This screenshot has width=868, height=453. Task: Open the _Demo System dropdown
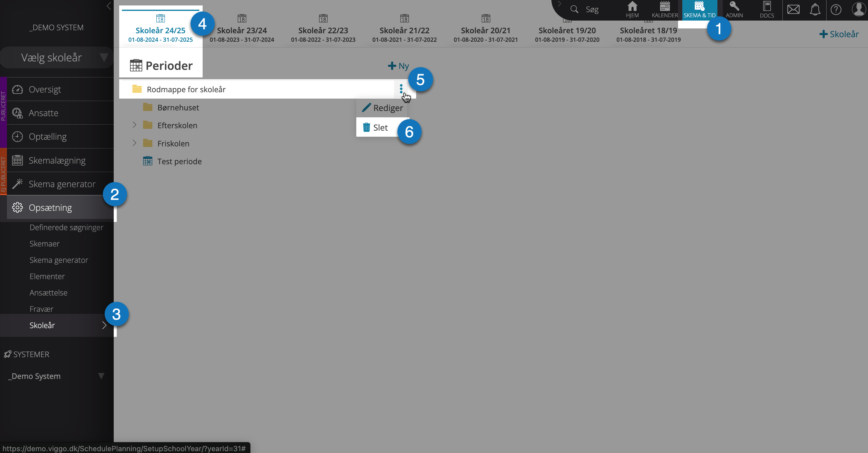[x=57, y=376]
